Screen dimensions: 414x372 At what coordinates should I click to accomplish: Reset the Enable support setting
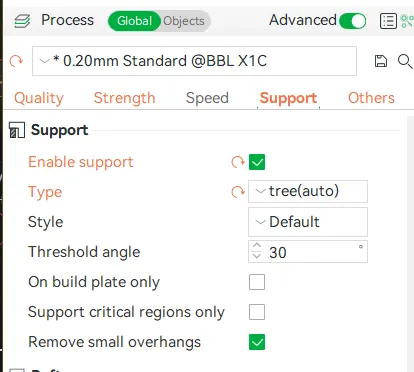tap(238, 162)
